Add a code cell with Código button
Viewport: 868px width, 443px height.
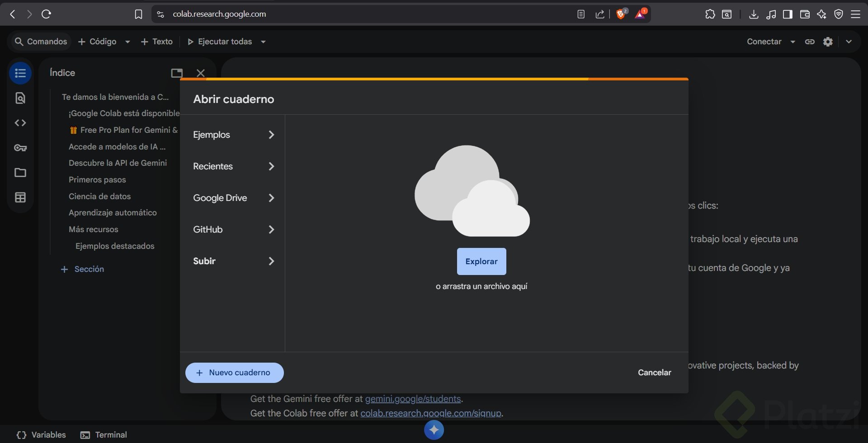pyautogui.click(x=97, y=42)
